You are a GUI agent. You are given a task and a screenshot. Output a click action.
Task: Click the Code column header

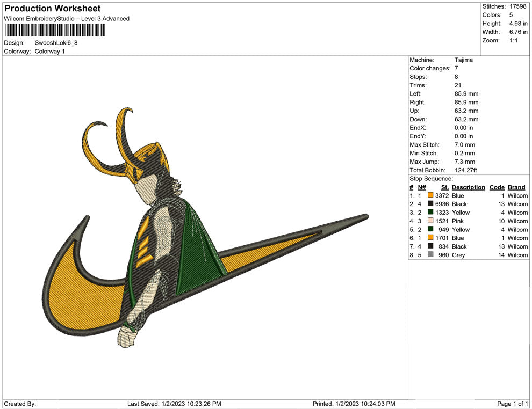[497, 187]
